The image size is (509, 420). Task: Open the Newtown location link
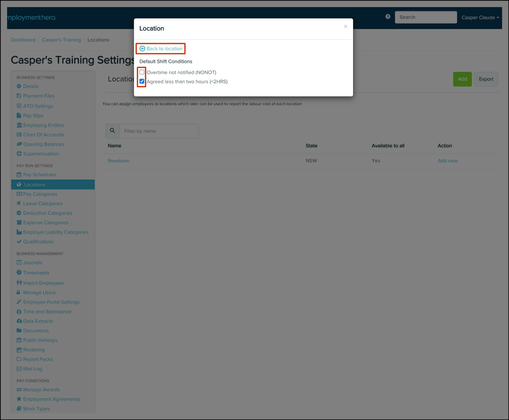pos(119,161)
